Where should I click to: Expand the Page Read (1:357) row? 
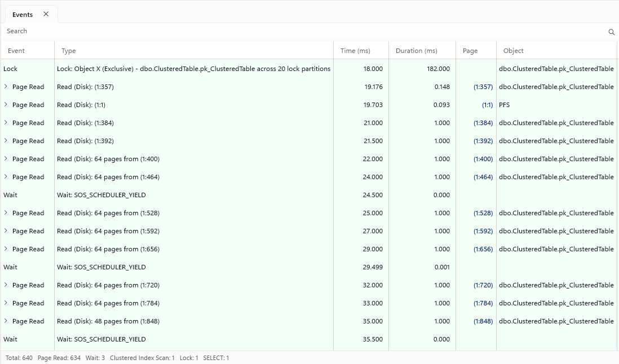pyautogui.click(x=6, y=86)
